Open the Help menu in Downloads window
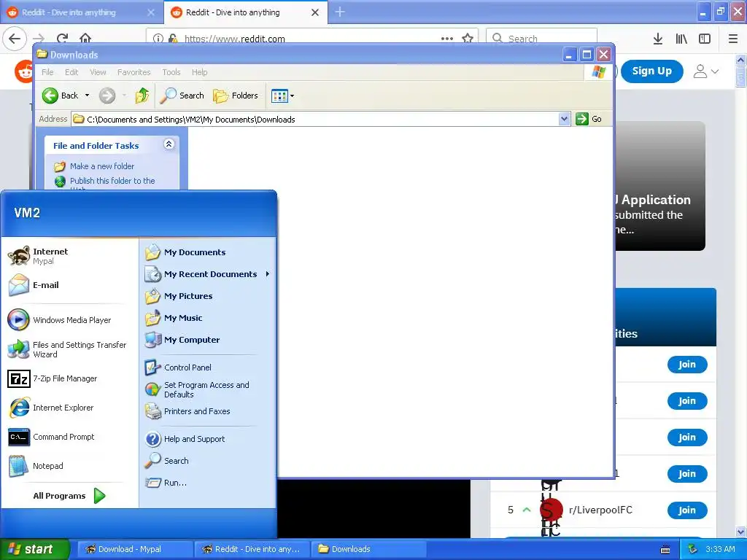 [200, 72]
